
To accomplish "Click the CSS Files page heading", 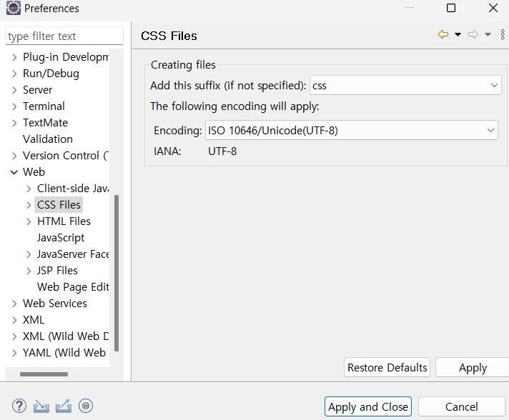I will pyautogui.click(x=169, y=36).
